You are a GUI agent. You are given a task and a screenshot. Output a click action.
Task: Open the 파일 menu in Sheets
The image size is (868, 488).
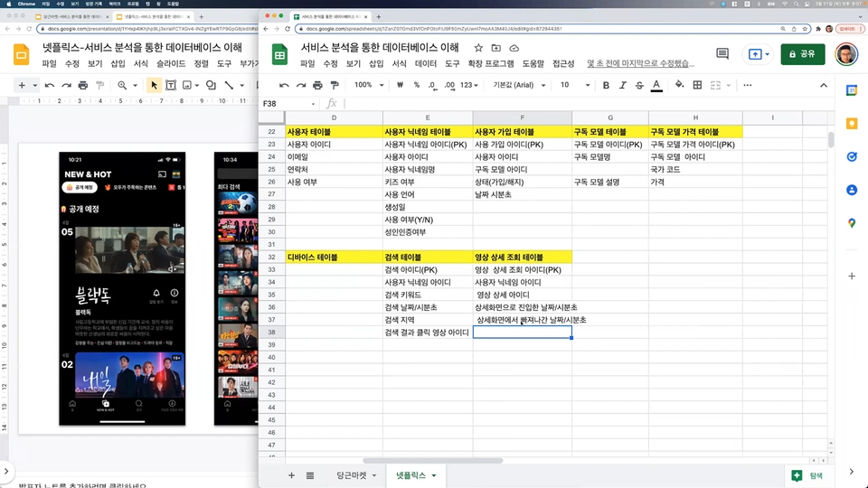tap(307, 64)
